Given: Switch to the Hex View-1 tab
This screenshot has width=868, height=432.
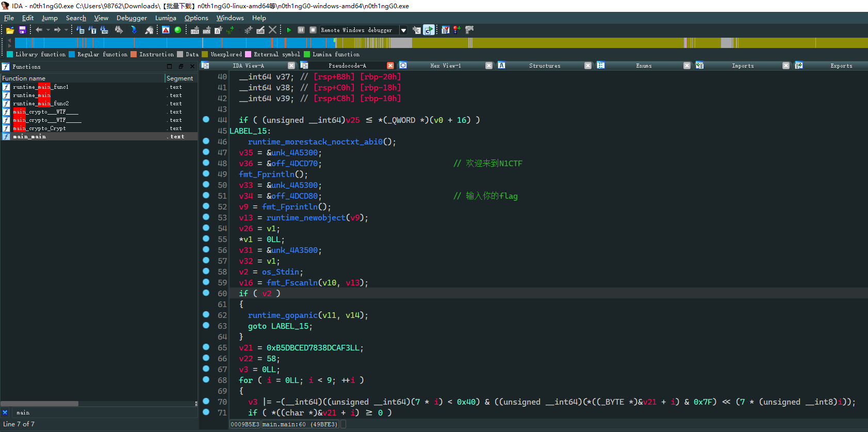Looking at the screenshot, I should [445, 66].
